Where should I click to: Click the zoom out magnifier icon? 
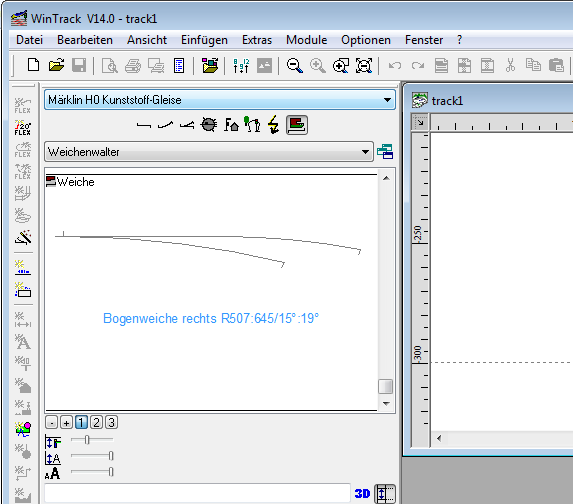click(x=294, y=66)
